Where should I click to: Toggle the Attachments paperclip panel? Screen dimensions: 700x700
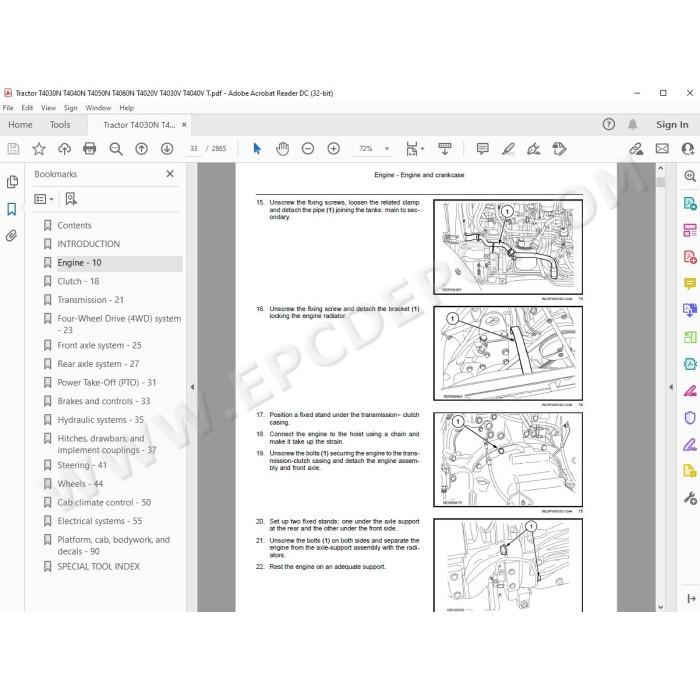12,235
